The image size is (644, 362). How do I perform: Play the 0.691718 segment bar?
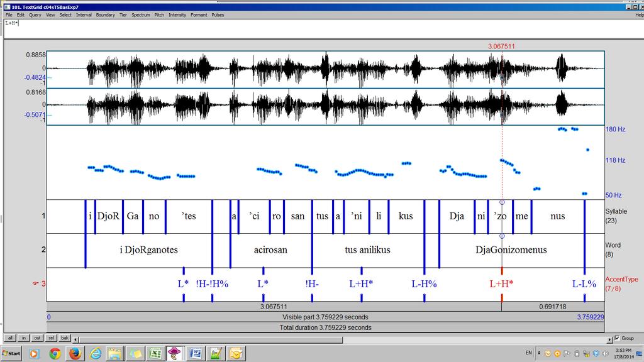(553, 307)
